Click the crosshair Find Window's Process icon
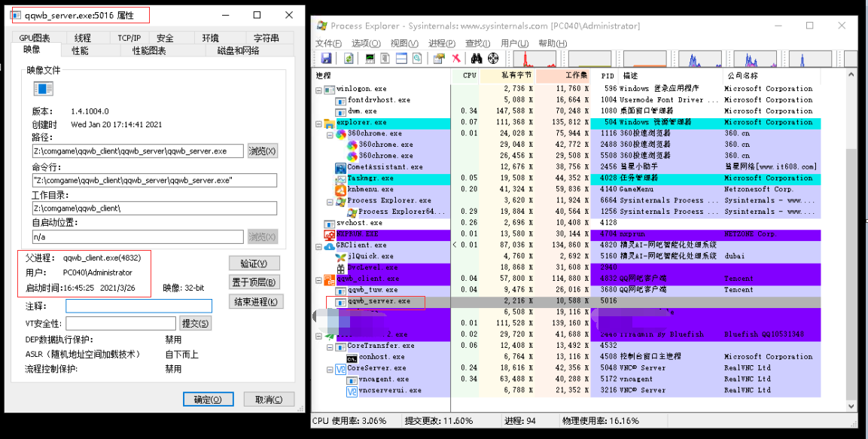This screenshot has width=868, height=439. click(493, 58)
